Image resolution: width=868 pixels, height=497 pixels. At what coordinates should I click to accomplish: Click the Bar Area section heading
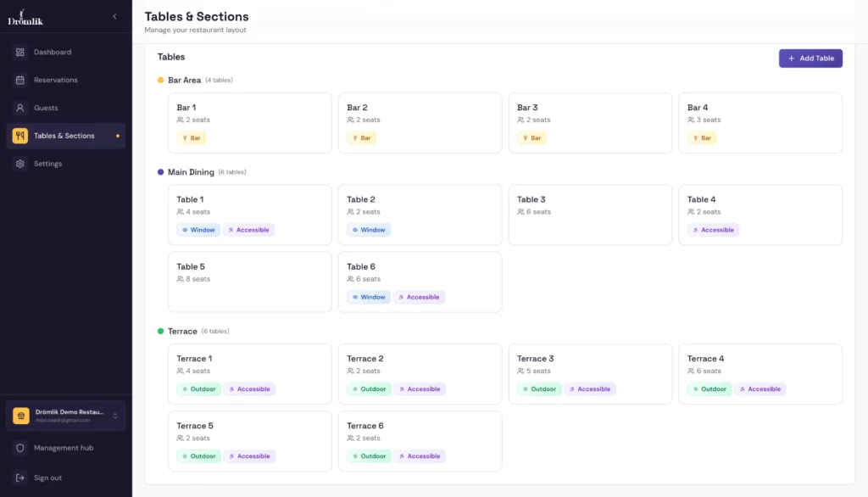(184, 81)
